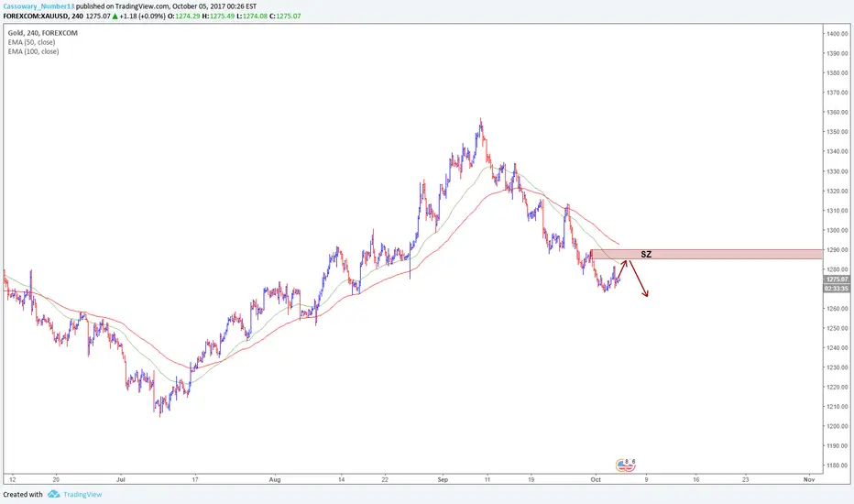The height and width of the screenshot is (504, 854).
Task: Click the 1190.00 price axis label
Action: point(838,445)
